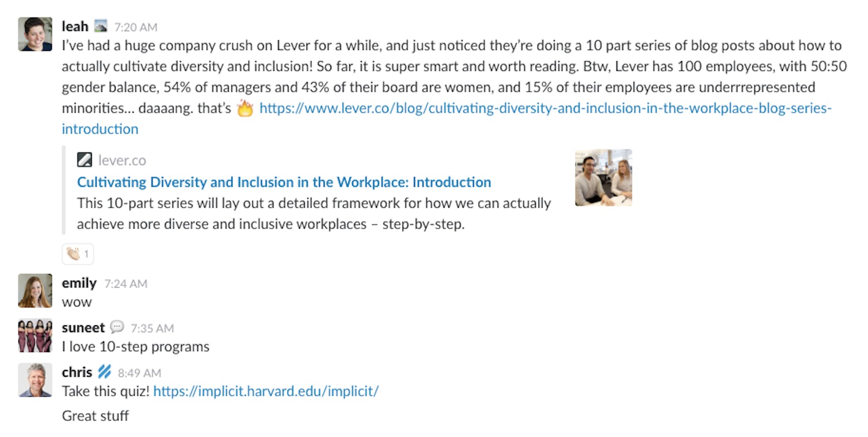Image resolution: width=868 pixels, height=437 pixels.
Task: Open the Cultivating Diversity and Inclusion preview title
Action: [x=284, y=182]
